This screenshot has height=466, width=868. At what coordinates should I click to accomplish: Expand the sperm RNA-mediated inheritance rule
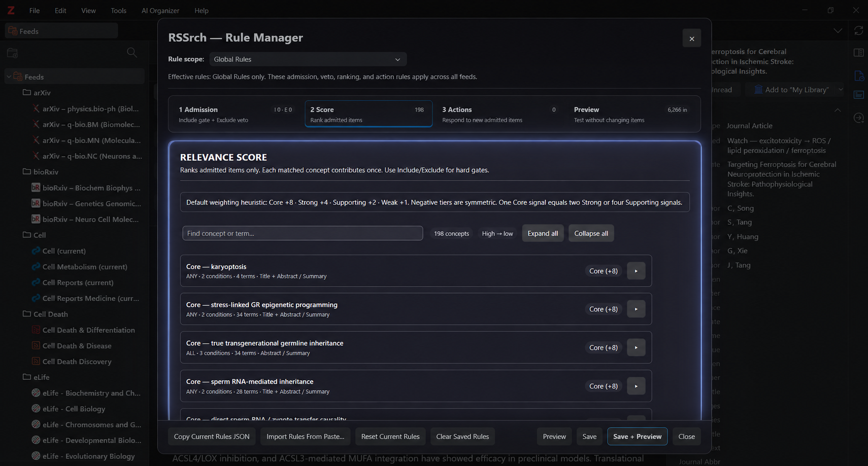tap(636, 386)
